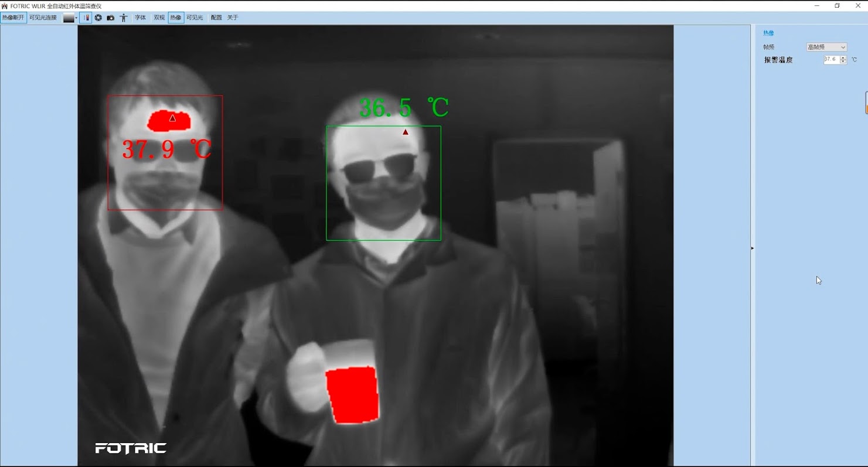Open the 关于 about menu
Image resolution: width=868 pixels, height=467 pixels.
(x=233, y=18)
